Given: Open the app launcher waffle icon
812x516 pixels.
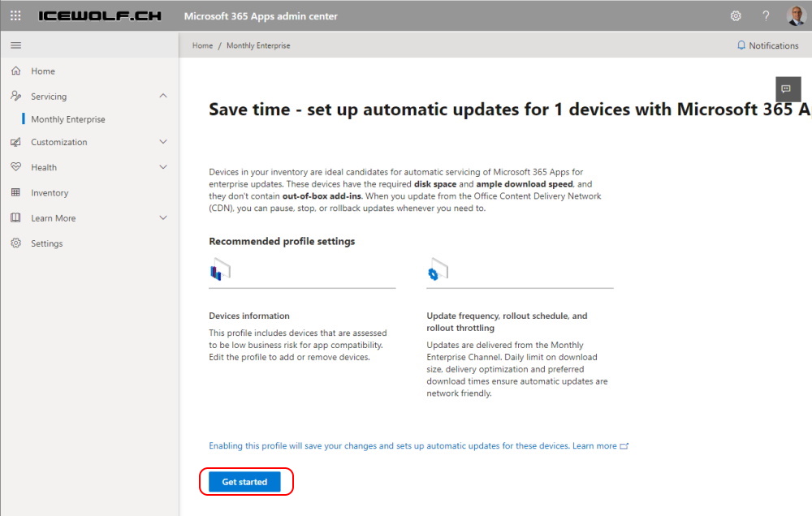Looking at the screenshot, I should (15, 15).
